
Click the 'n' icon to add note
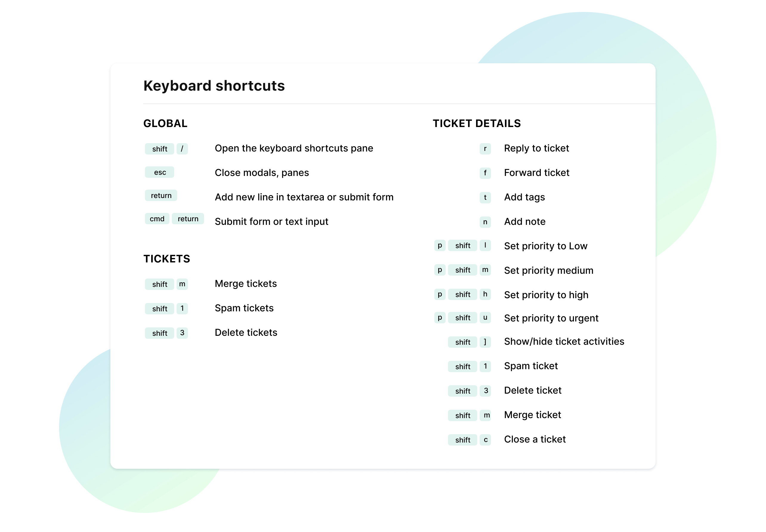pos(485,221)
